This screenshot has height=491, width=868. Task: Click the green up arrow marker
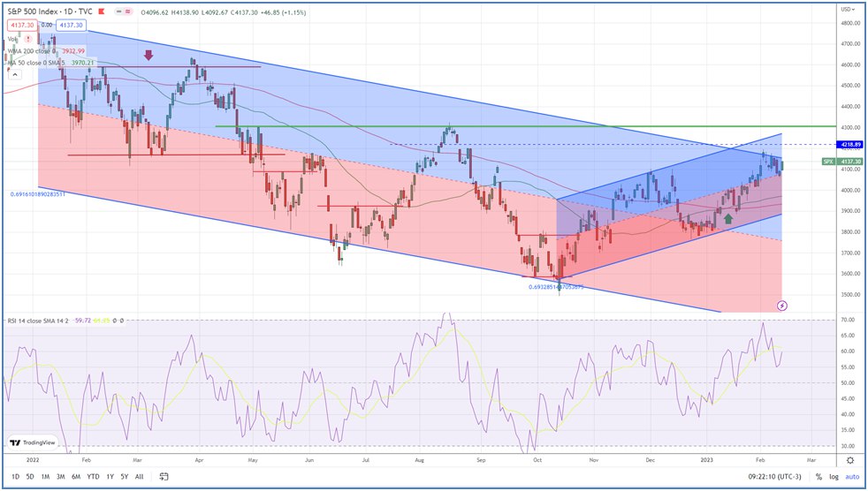728,218
